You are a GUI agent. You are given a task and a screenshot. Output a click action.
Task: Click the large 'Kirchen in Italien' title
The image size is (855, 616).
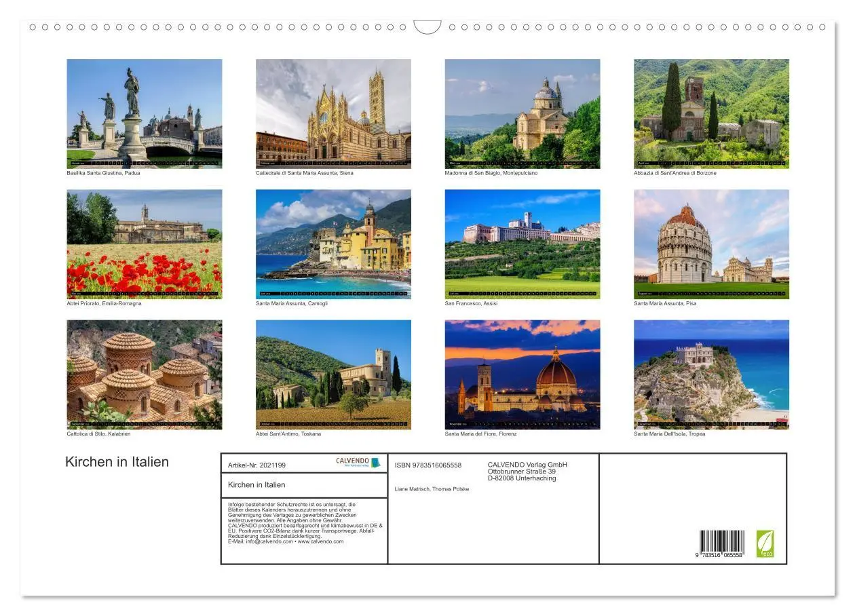click(117, 462)
